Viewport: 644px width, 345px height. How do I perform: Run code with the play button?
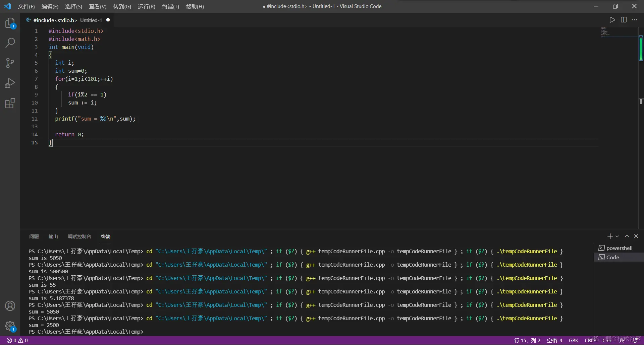[612, 20]
